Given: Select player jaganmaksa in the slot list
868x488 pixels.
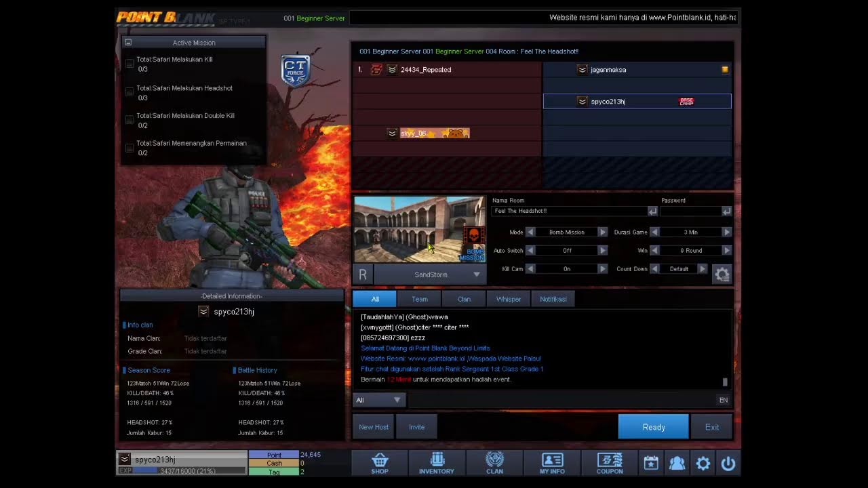Looking at the screenshot, I should pyautogui.click(x=637, y=70).
